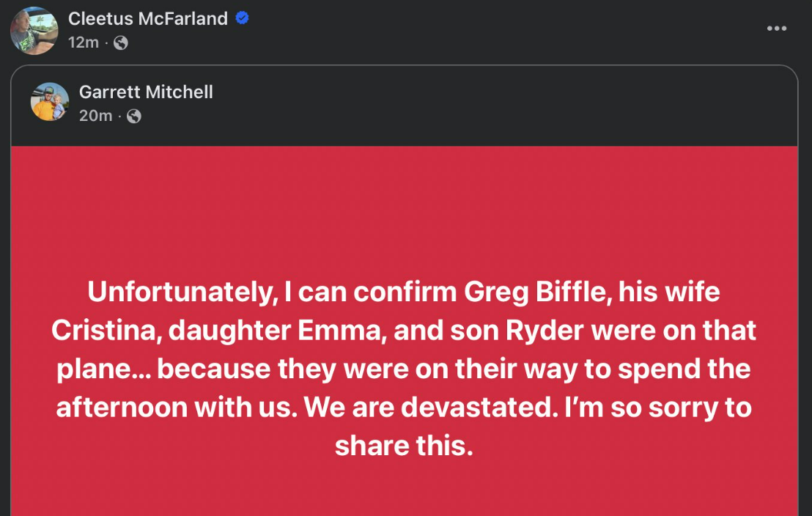Click the red text image of the statement
Viewport: 812px width, 516px height.
click(406, 330)
